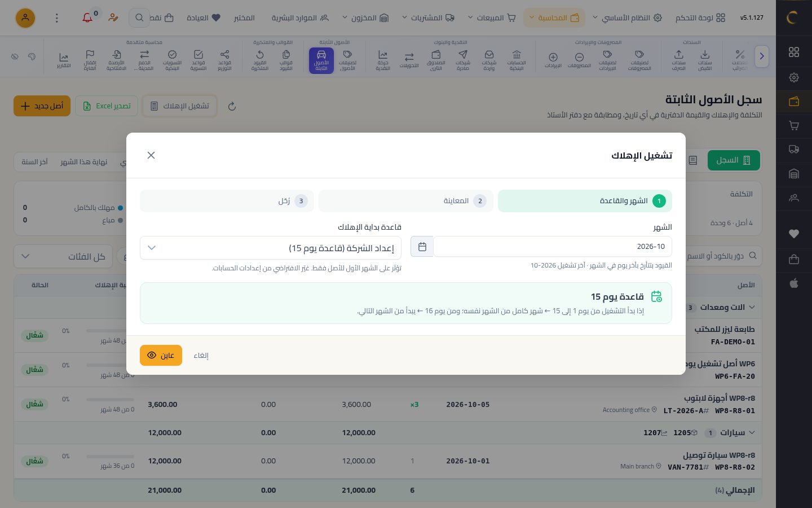Click the عاين preview button
The height and width of the screenshot is (508, 812).
pyautogui.click(x=161, y=355)
